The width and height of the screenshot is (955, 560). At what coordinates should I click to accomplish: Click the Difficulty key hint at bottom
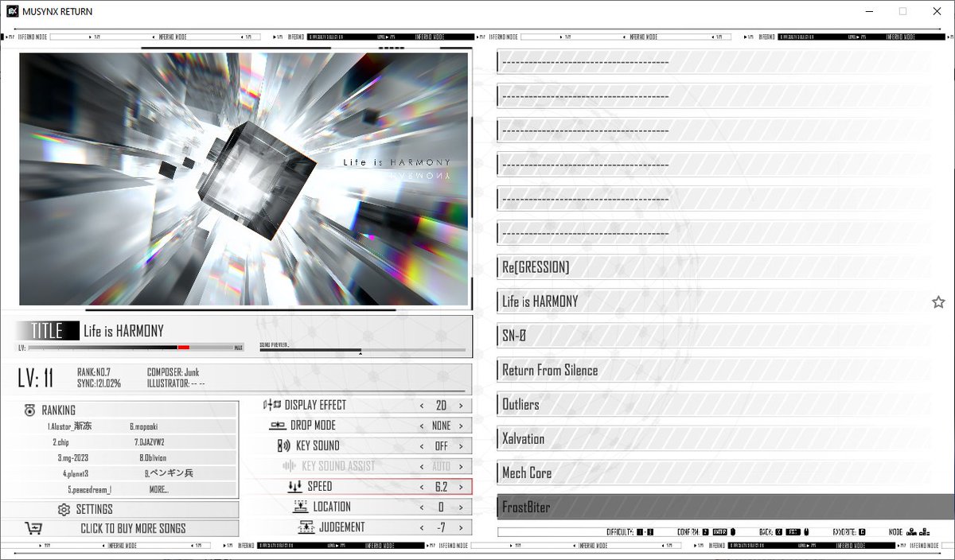pos(646,532)
